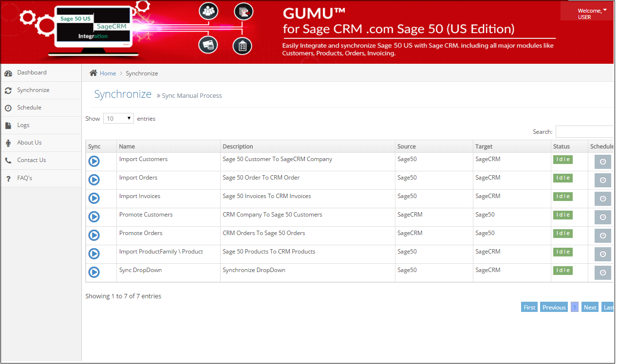Run sync for Import Customers
The height and width of the screenshot is (364, 618).
coord(94,161)
